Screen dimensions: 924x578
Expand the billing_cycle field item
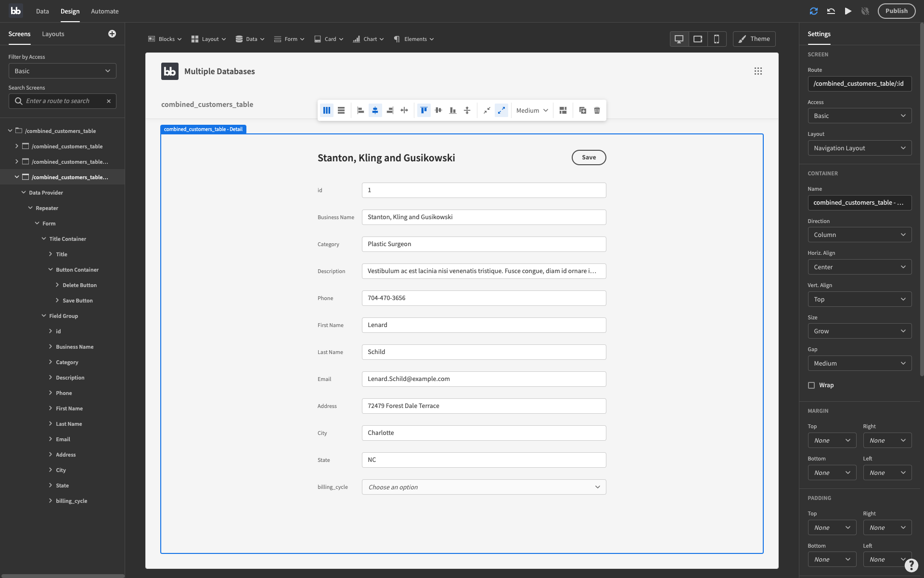point(50,500)
